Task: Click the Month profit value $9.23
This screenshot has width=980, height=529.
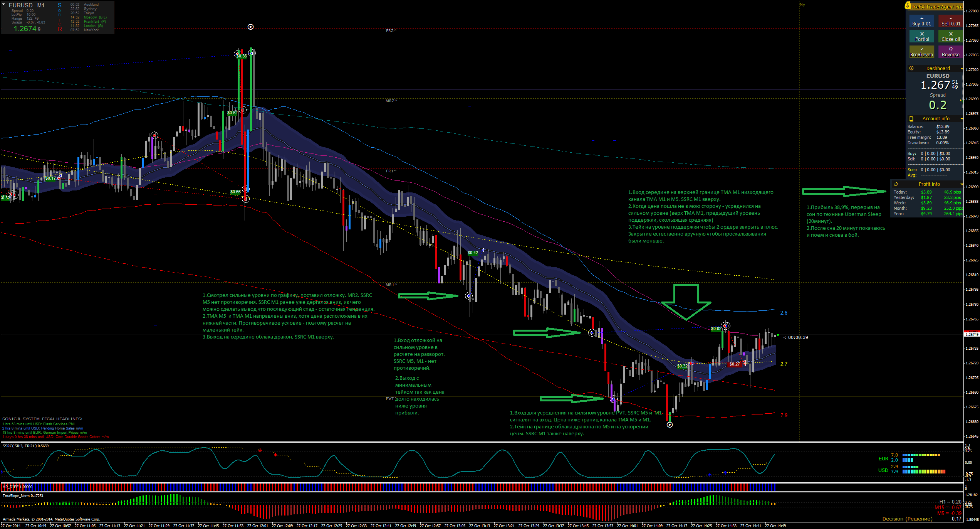Action: (926, 208)
